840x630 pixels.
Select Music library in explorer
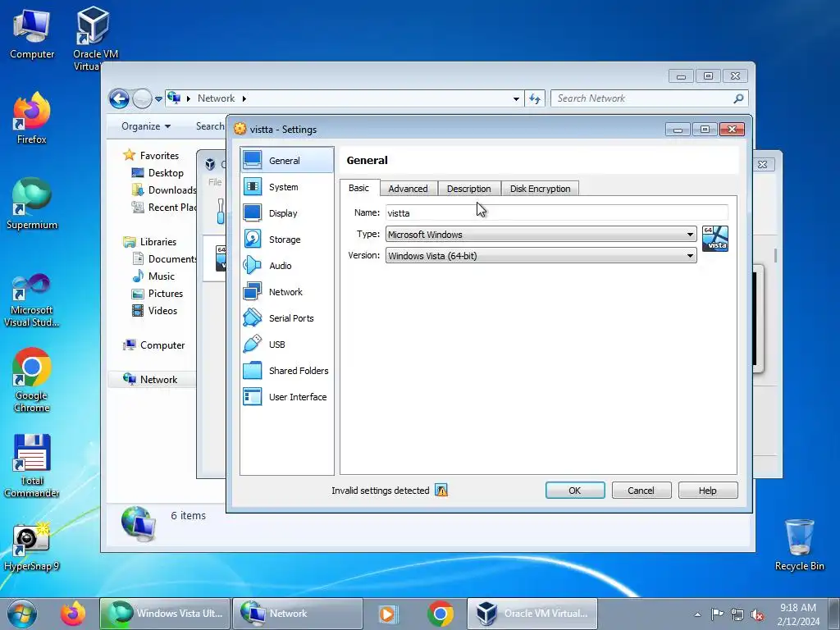pyautogui.click(x=153, y=276)
